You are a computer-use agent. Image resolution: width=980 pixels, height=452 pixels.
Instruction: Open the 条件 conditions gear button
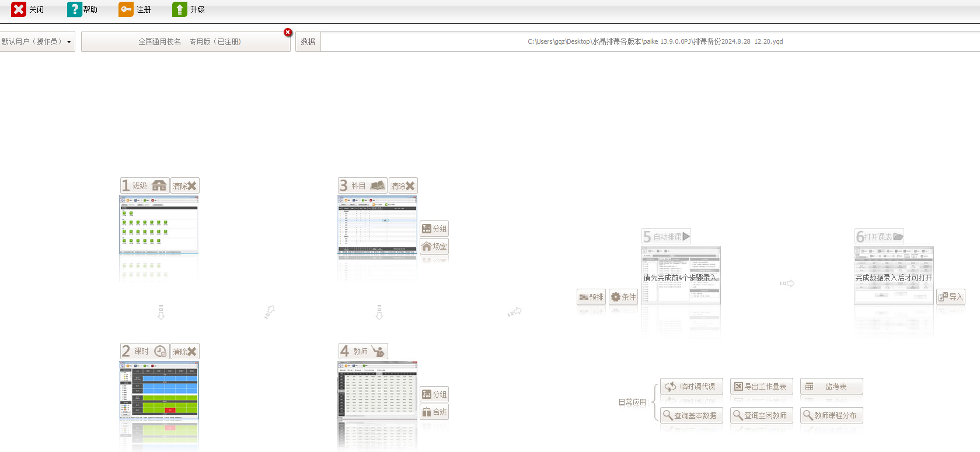[623, 297]
